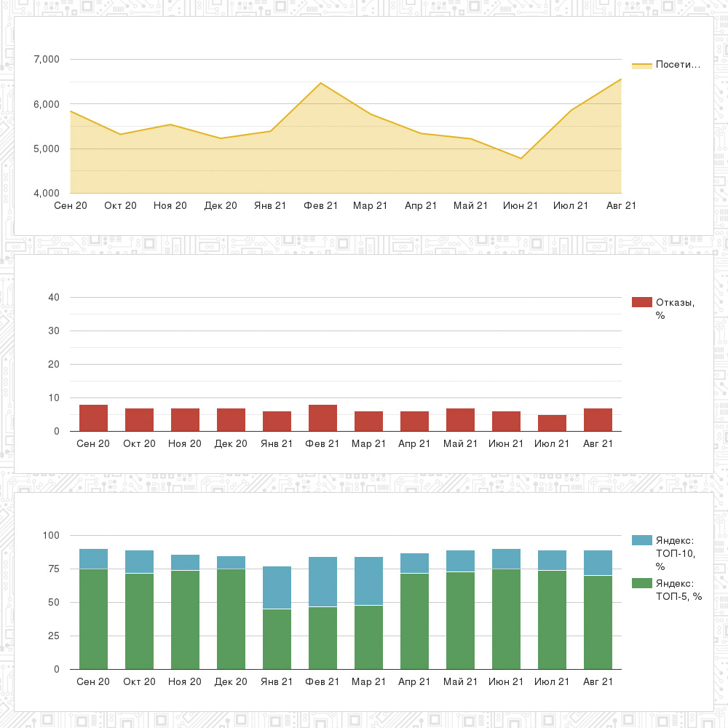This screenshot has height=728, width=728.
Task: Click the Июл 21 point on visitors line
Action: pos(571,111)
